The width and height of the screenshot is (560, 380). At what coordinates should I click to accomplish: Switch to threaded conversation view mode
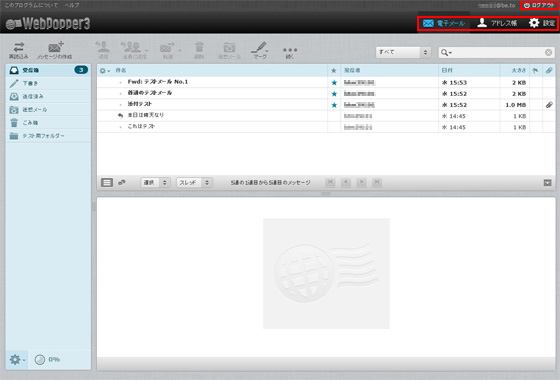pyautogui.click(x=121, y=182)
